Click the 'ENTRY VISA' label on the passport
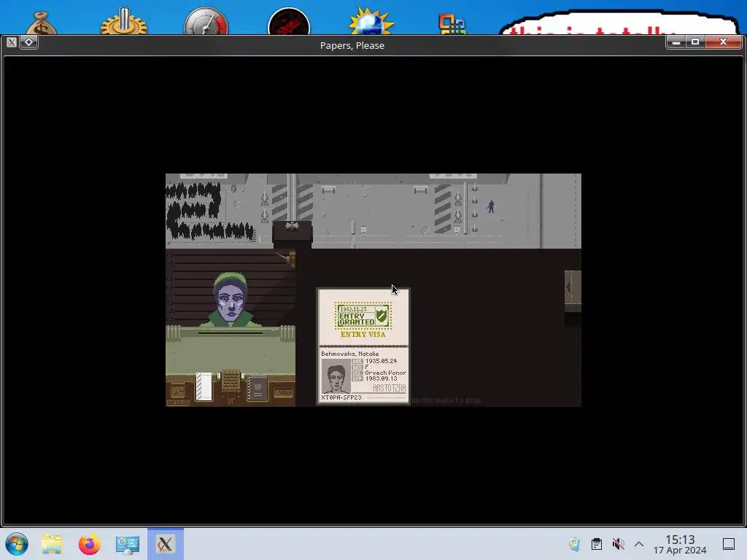 (363, 334)
